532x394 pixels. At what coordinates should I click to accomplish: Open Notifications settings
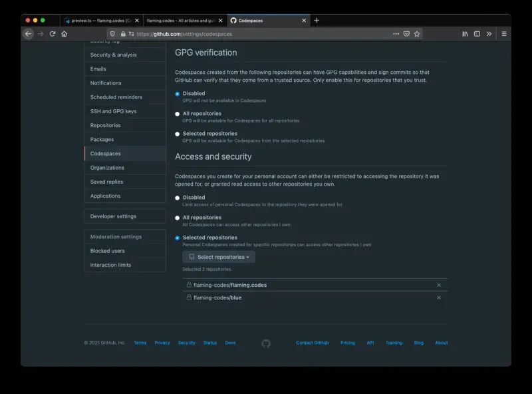click(125, 83)
